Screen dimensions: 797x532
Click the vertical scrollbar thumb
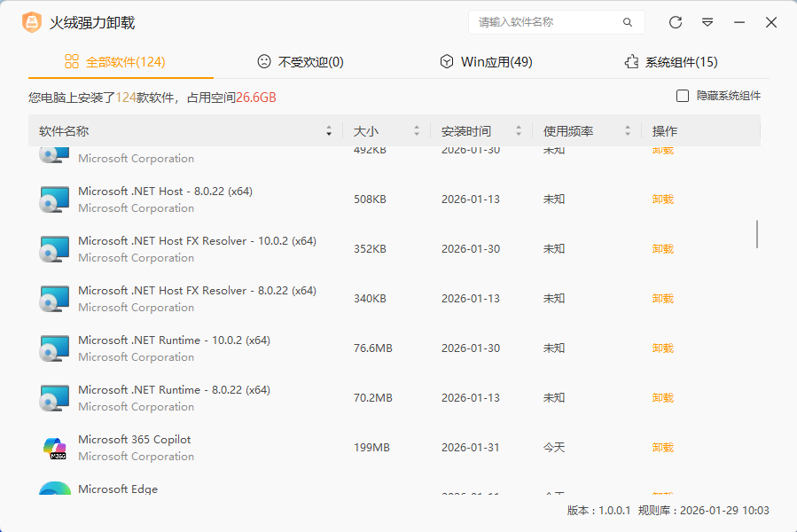pos(756,234)
